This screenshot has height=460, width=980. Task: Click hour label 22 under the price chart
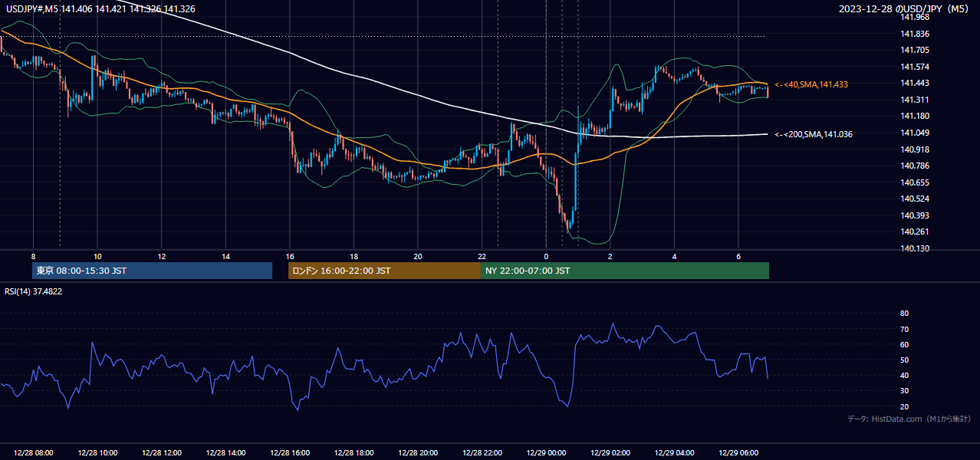pyautogui.click(x=482, y=256)
